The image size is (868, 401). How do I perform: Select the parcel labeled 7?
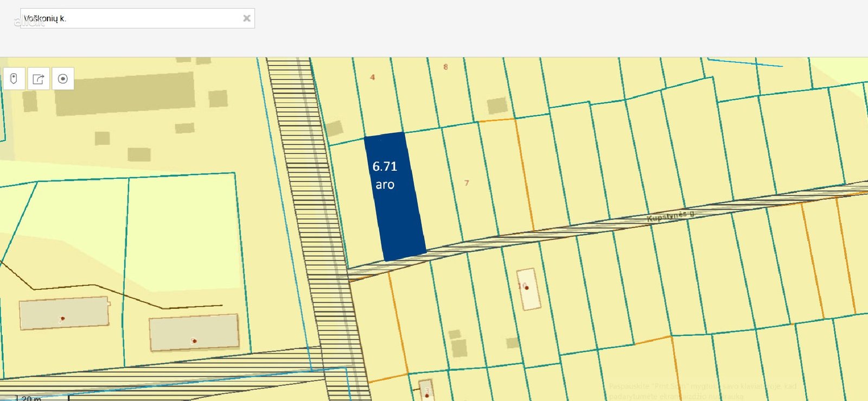coord(467,183)
